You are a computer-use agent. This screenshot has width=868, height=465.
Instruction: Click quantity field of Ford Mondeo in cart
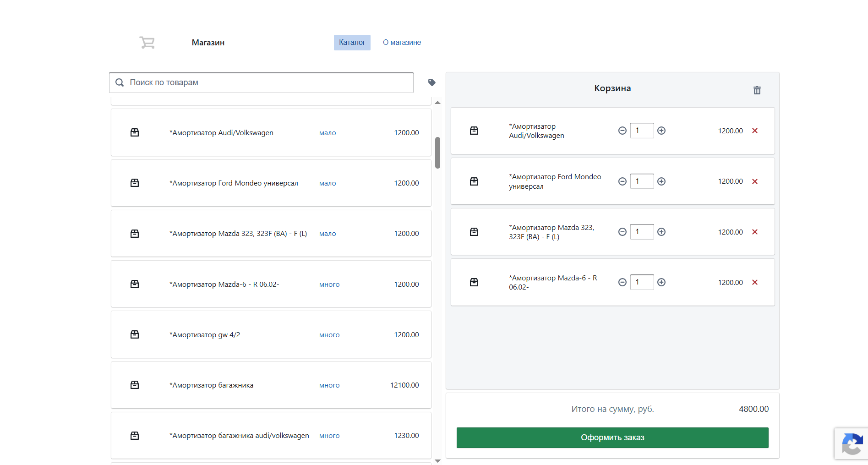642,181
